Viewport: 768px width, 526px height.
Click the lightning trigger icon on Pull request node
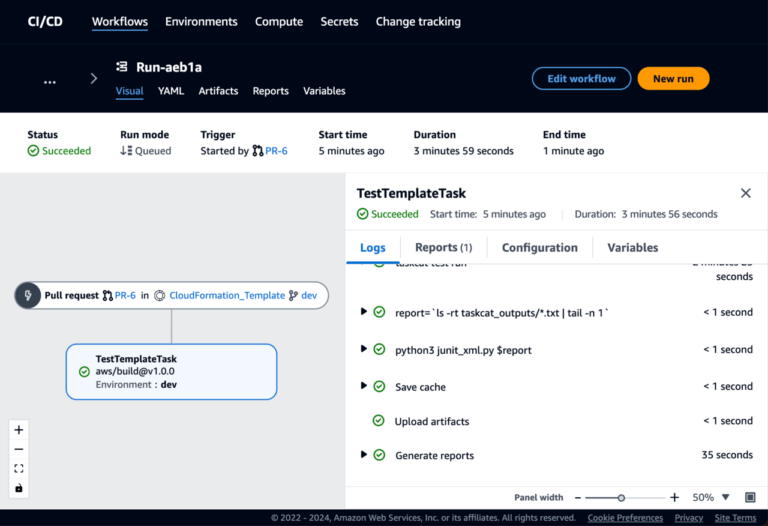28,295
